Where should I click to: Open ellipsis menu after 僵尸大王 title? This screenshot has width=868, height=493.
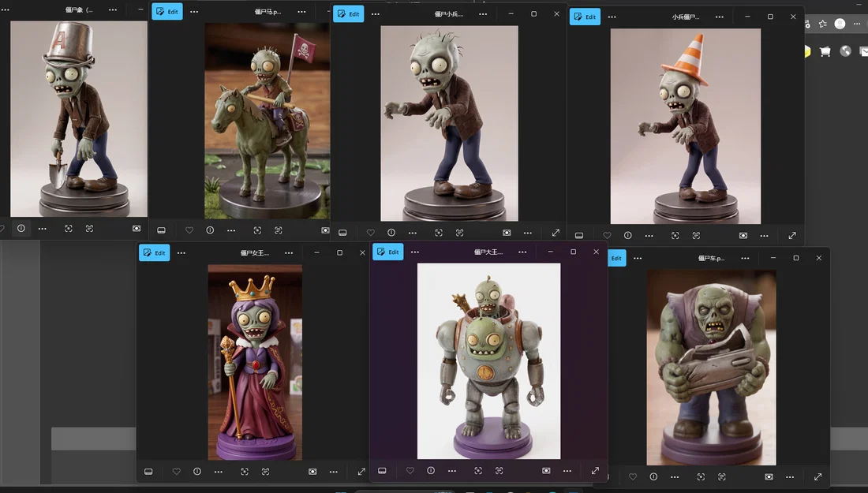click(522, 252)
